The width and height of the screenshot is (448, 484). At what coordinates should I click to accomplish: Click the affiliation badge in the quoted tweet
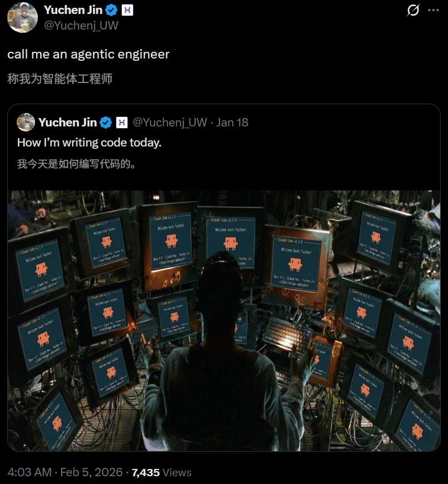click(121, 123)
